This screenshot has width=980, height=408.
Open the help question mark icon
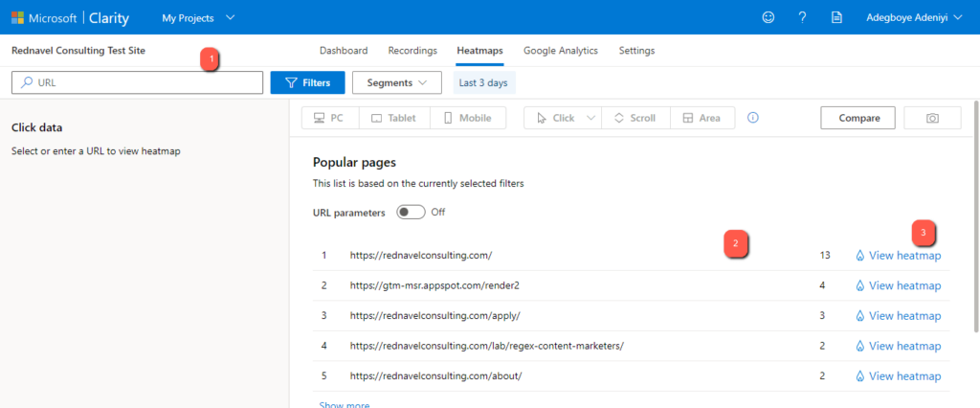[x=803, y=18]
